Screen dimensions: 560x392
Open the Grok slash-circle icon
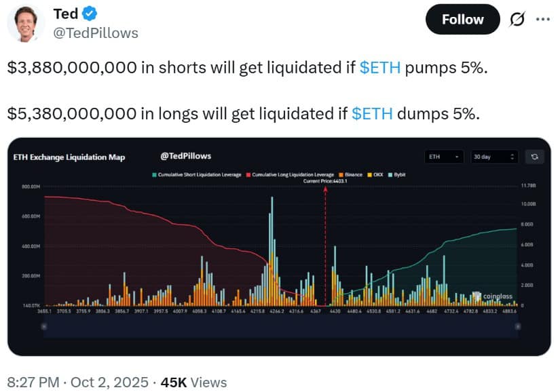tap(517, 20)
